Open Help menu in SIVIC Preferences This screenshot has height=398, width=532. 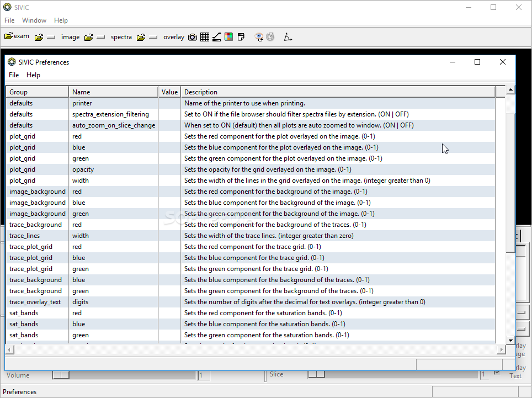tap(33, 75)
